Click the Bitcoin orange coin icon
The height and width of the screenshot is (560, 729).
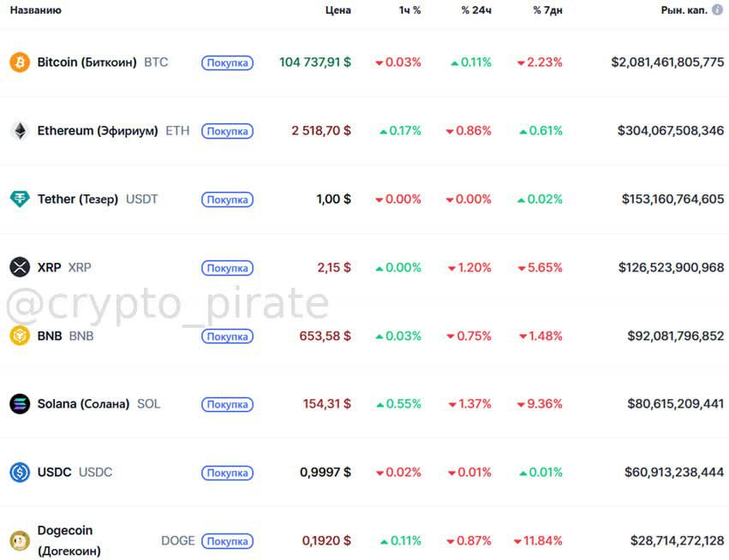coord(20,63)
